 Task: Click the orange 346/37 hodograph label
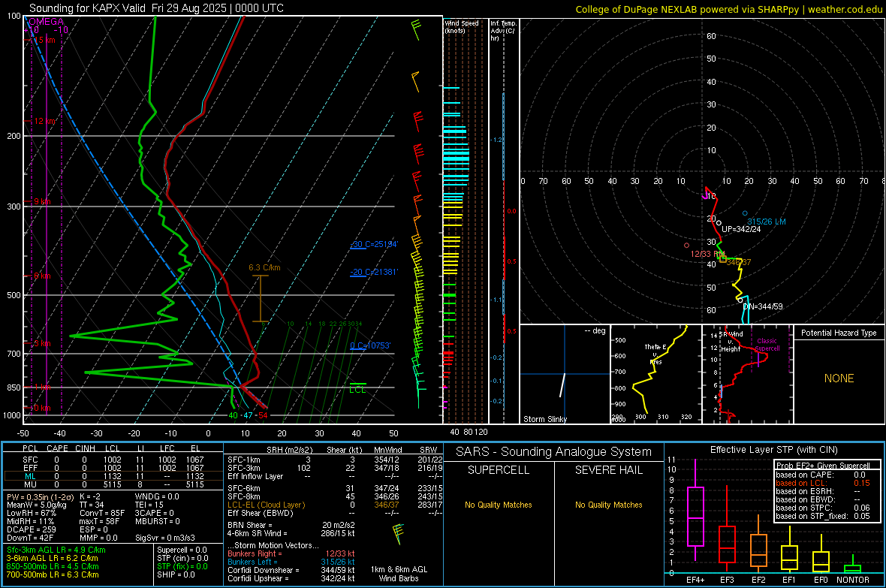pos(739,262)
